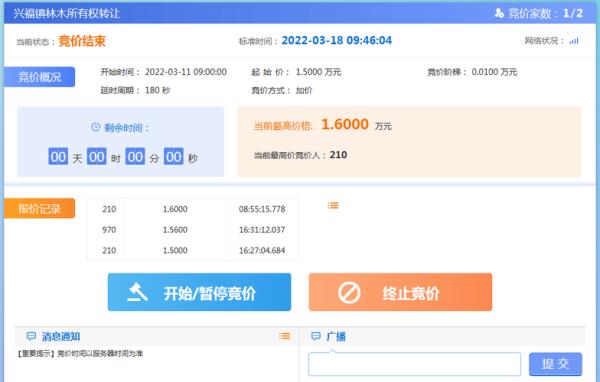Click the bid price 1.5600 row
This screenshot has height=382, width=600.
pos(175,230)
